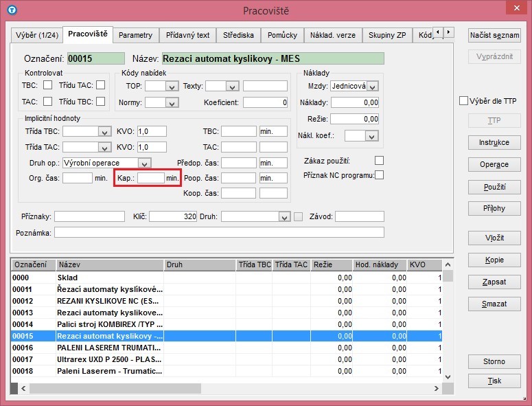Select row 00016 PALENI LASEREM TRUMATI...
This screenshot has height=406, width=532.
pyautogui.click(x=227, y=348)
